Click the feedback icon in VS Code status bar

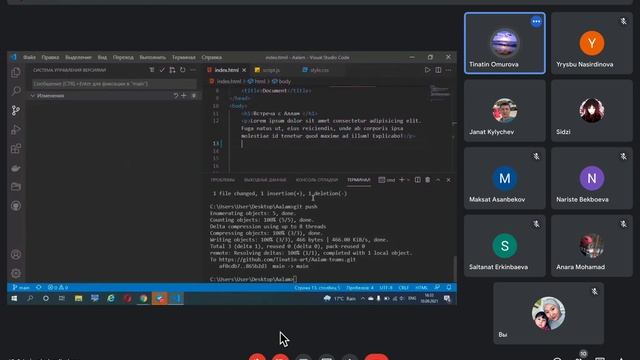point(437,287)
